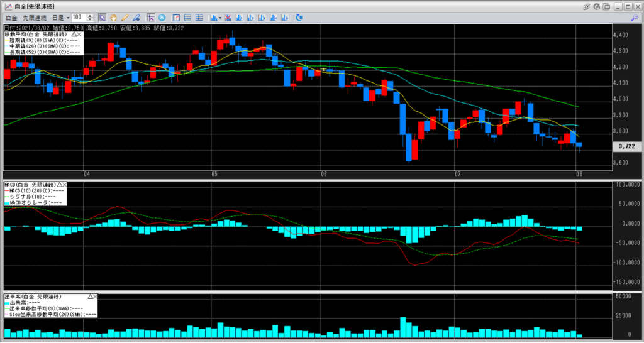Image resolution: width=644 pixels, height=343 pixels.
Task: Click the MACDオシレータ legend entry
Action: [x=33, y=202]
